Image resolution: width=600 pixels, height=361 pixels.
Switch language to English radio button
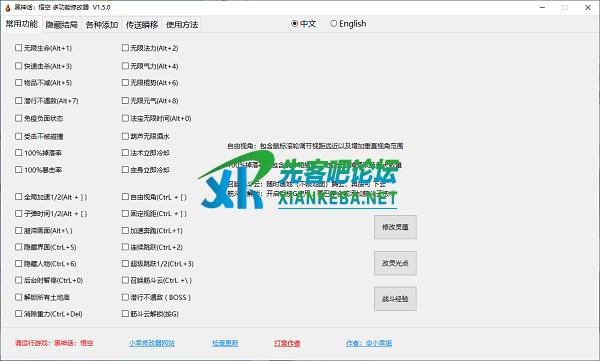[x=333, y=24]
